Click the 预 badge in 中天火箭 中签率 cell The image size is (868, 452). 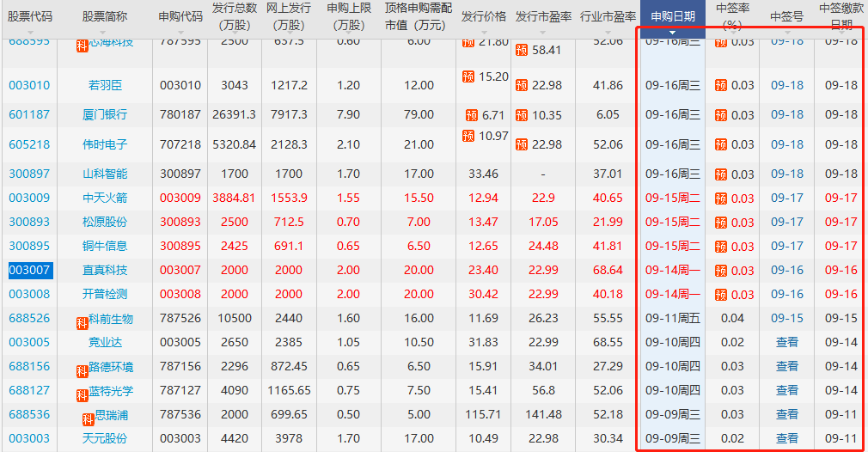tap(721, 199)
